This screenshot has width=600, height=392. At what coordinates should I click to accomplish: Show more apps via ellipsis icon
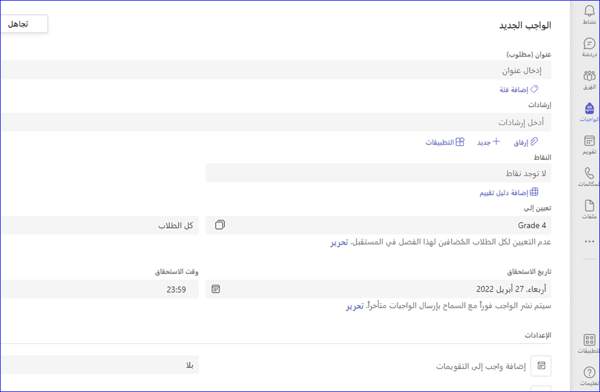[589, 242]
